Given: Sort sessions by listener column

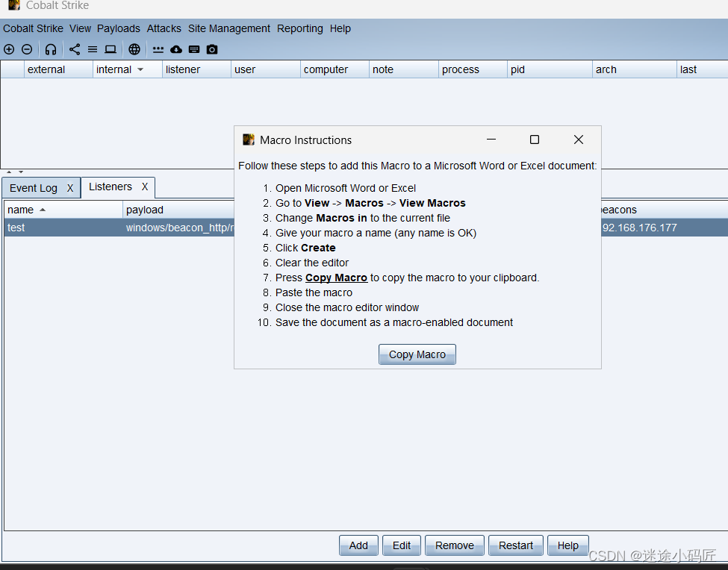Looking at the screenshot, I should [196, 69].
